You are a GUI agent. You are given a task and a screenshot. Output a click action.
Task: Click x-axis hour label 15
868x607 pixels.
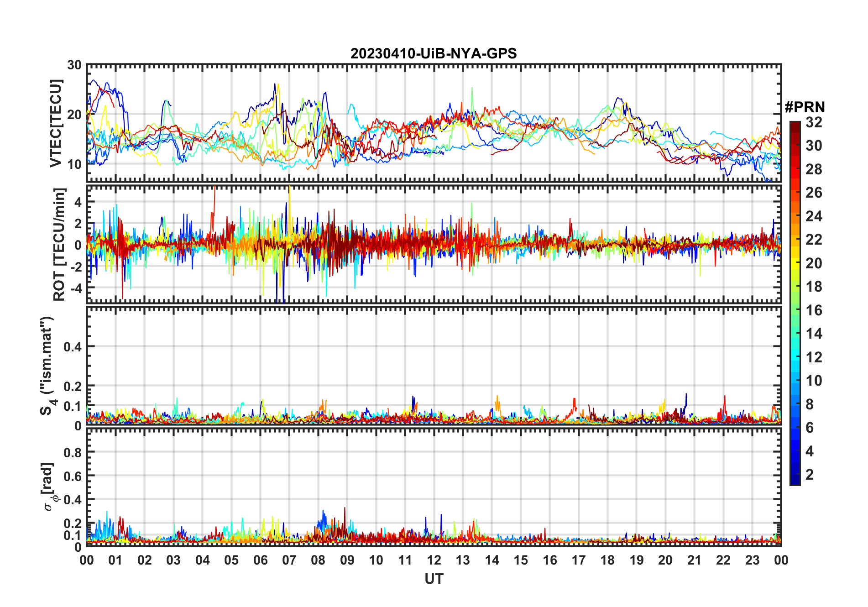[521, 560]
